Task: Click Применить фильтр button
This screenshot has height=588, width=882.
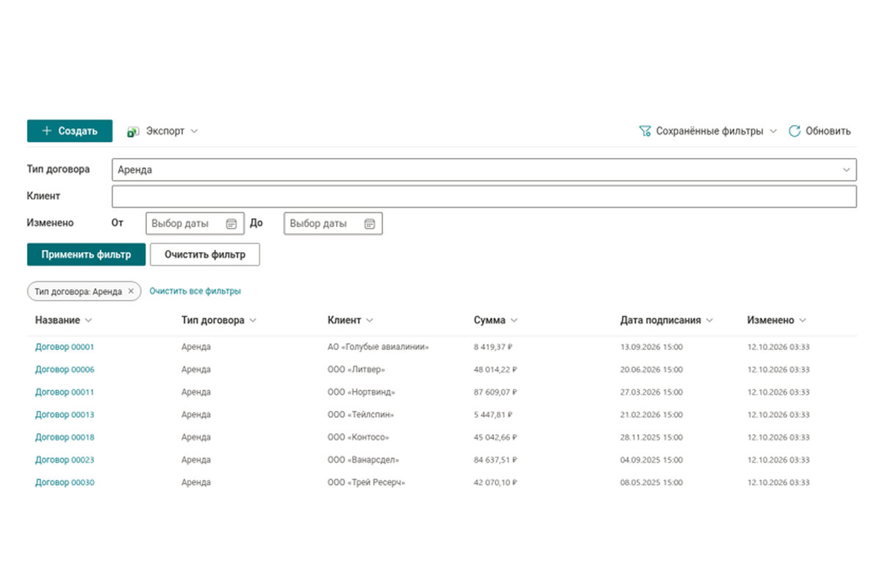Action: point(87,255)
